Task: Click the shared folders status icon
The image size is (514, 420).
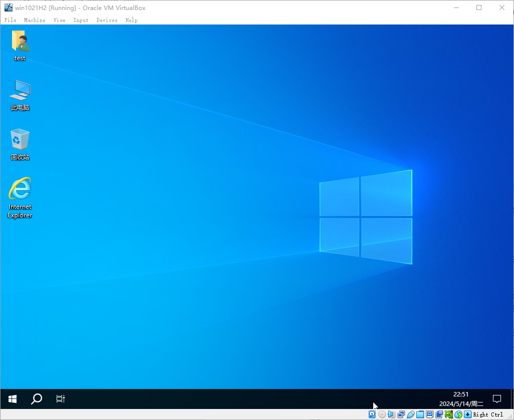Action: [x=420, y=414]
